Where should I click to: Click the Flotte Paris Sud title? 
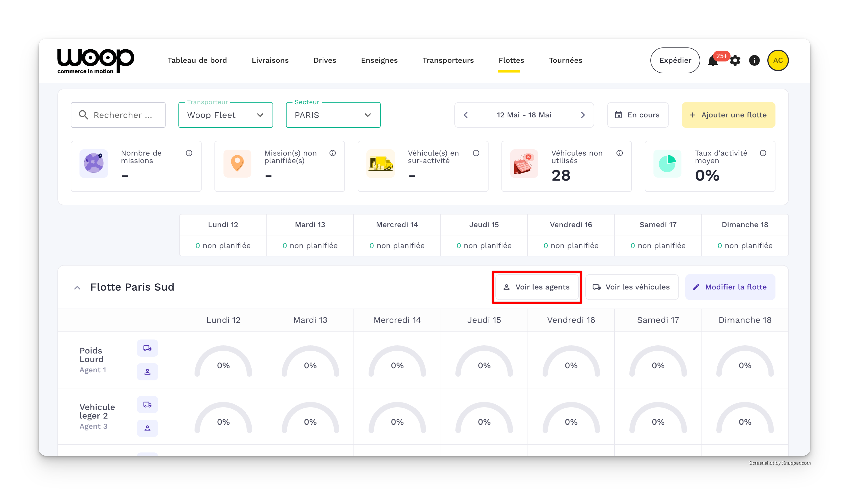[x=132, y=287]
